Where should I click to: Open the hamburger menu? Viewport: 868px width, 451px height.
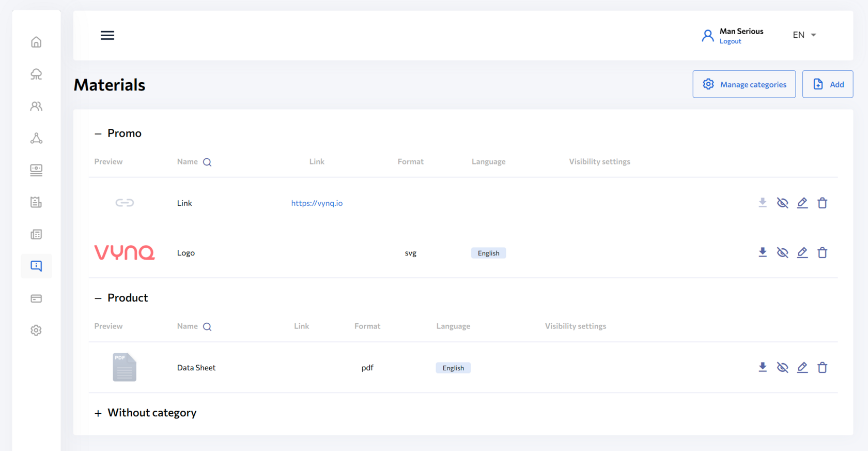tap(107, 35)
